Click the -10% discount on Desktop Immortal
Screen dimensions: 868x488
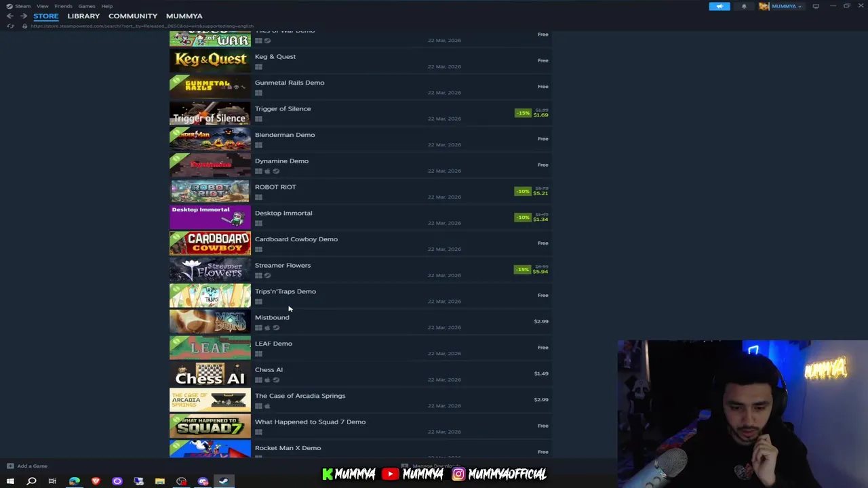523,218
